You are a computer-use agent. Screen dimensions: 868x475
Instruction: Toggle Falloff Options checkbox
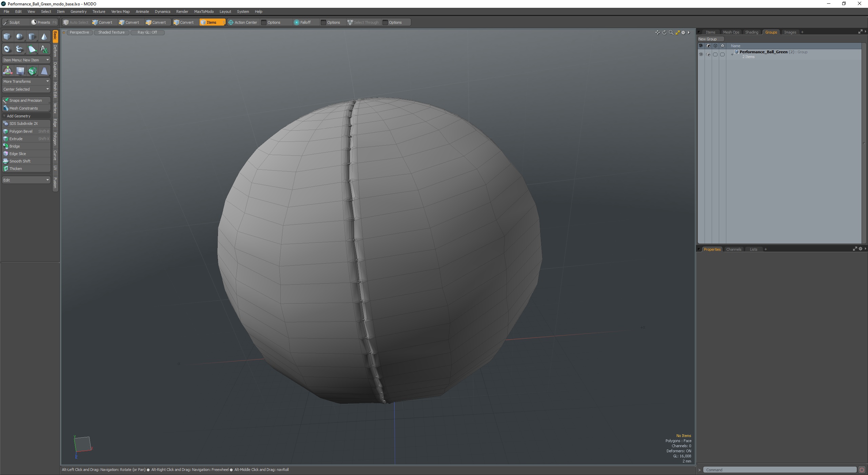(323, 22)
